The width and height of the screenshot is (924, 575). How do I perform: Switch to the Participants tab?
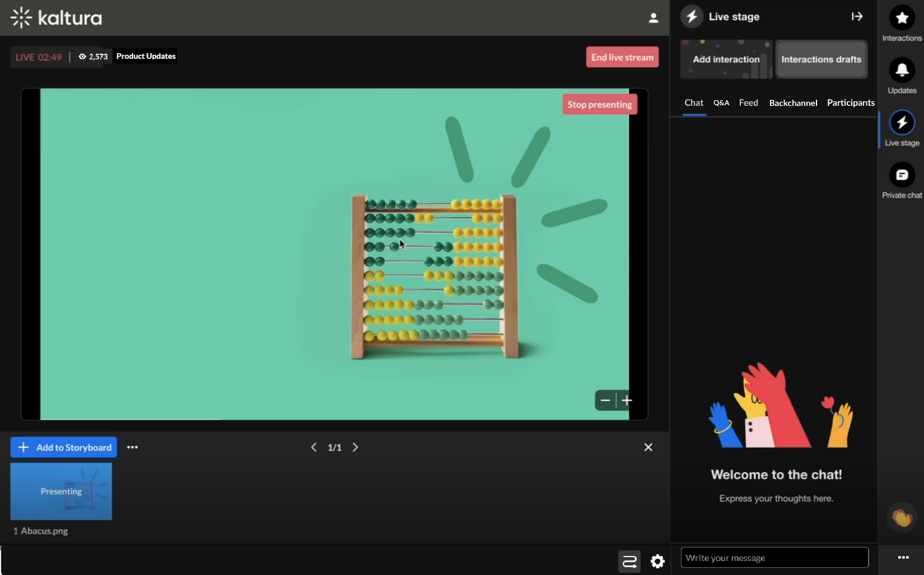coord(850,103)
